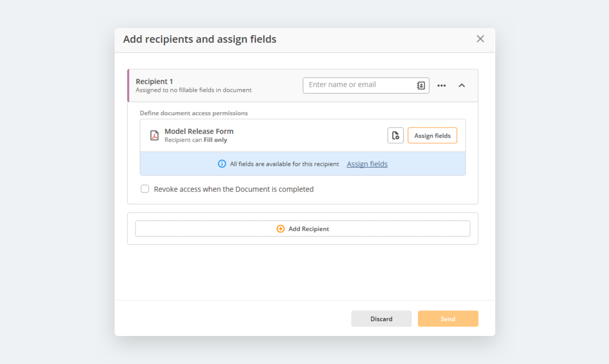Image resolution: width=609 pixels, height=364 pixels.
Task: Click the pink color bar on Recipient 1
Action: [128, 85]
